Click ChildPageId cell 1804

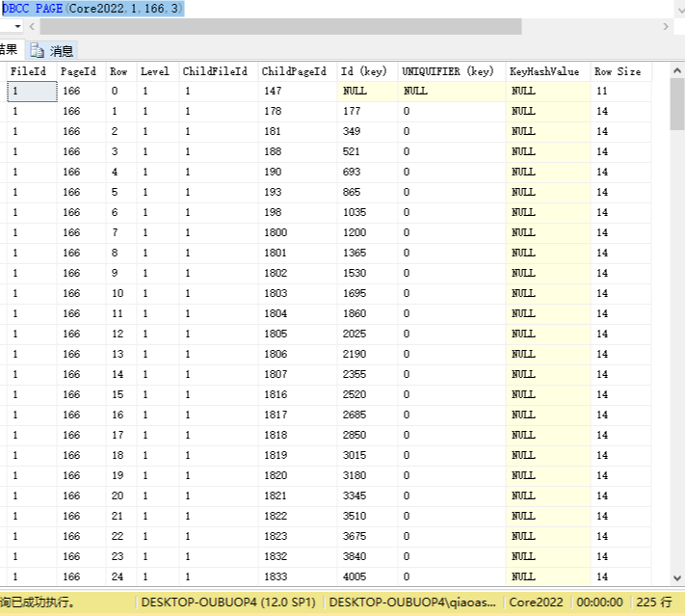click(298, 313)
